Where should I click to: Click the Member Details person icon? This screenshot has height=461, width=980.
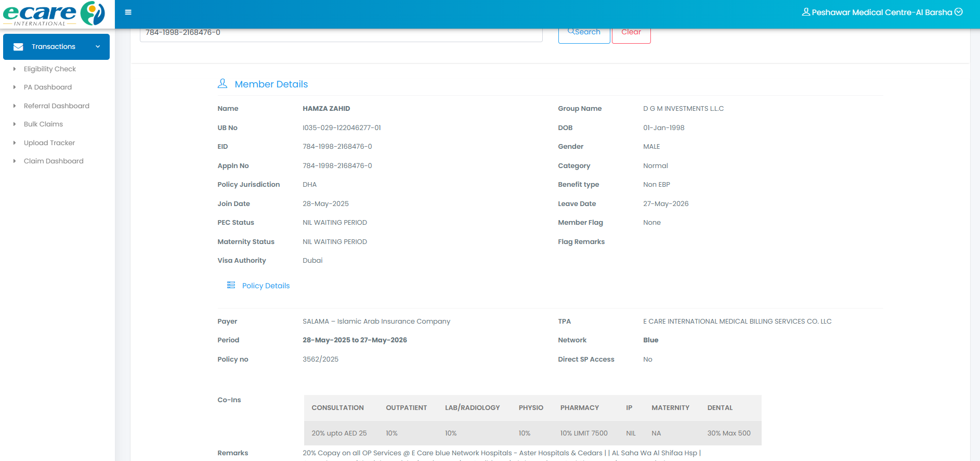pyautogui.click(x=223, y=84)
